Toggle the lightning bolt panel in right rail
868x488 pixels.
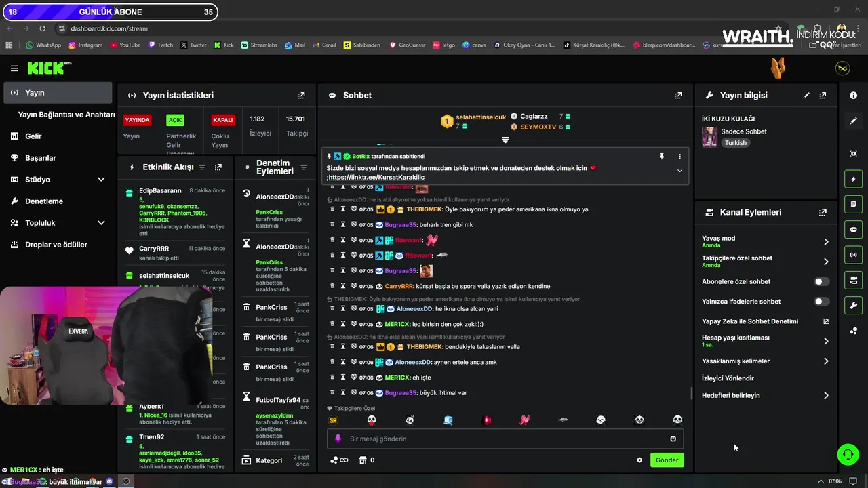[x=853, y=180]
